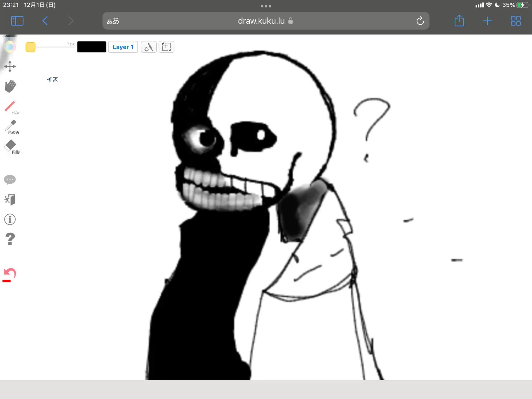Undo the last stroke

tap(9, 275)
